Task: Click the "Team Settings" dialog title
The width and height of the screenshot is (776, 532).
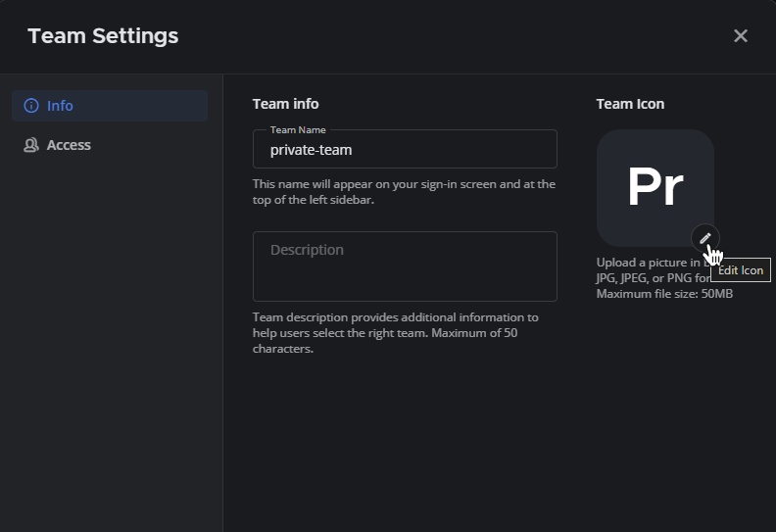Action: coord(103,36)
